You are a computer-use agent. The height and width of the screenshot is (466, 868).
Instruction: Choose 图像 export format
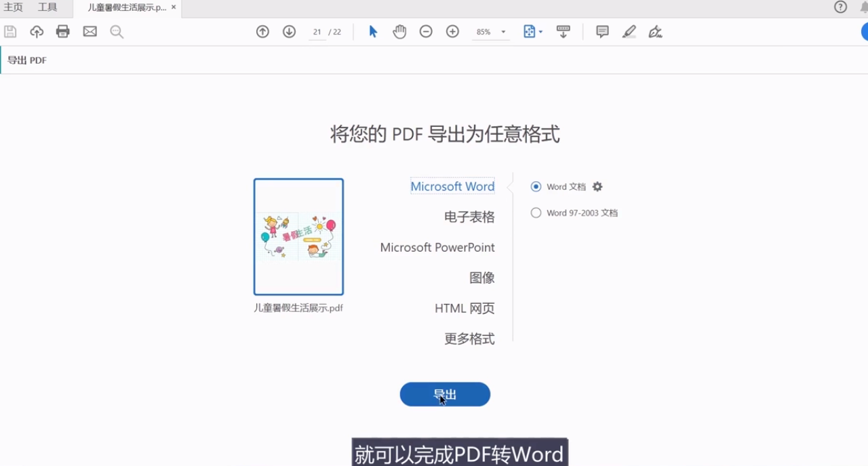482,278
